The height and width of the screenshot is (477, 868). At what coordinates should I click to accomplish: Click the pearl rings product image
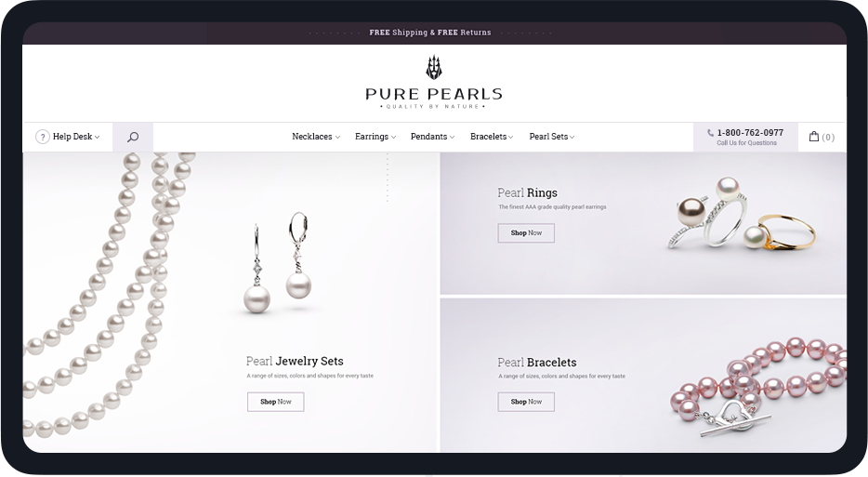coord(742,215)
